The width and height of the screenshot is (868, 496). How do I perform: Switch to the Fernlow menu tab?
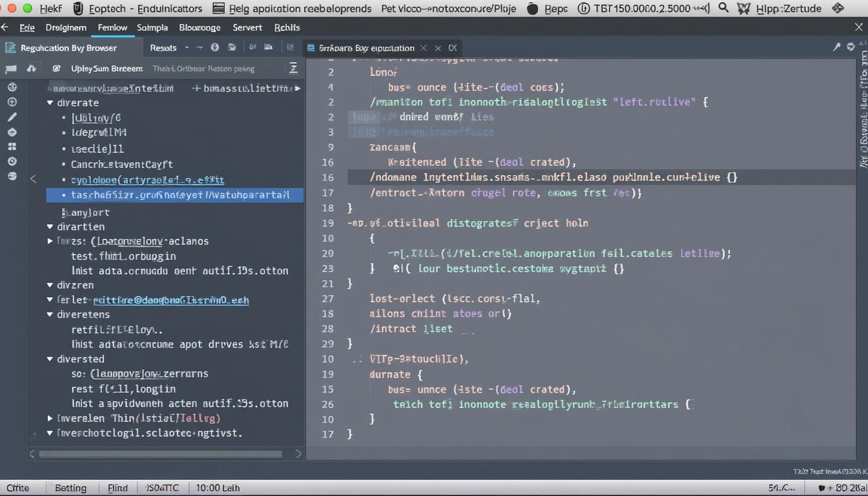(x=112, y=27)
